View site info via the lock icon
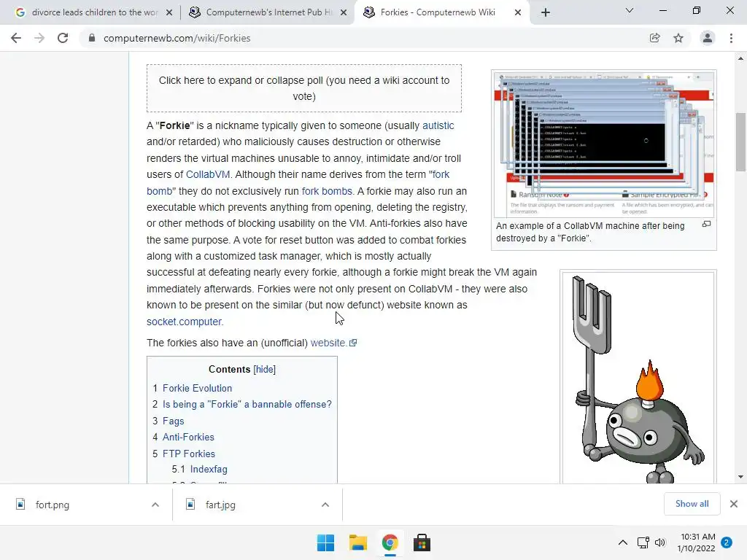 point(92,38)
